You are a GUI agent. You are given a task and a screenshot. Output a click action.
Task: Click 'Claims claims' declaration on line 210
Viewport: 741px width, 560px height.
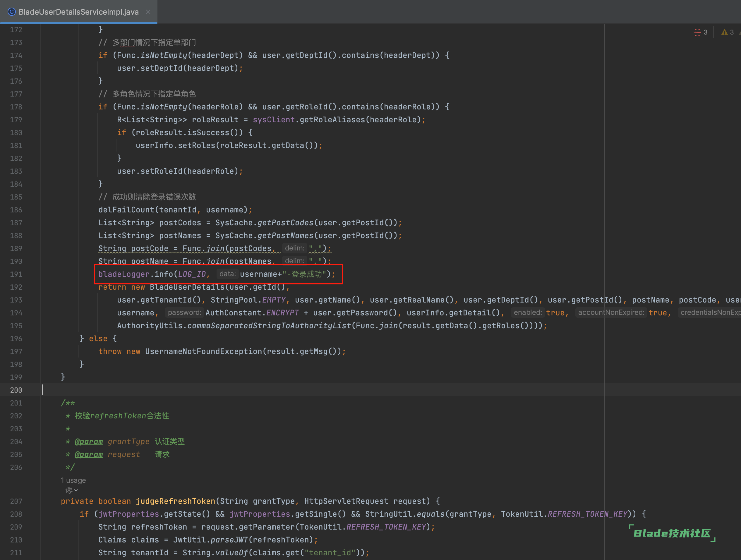point(131,540)
